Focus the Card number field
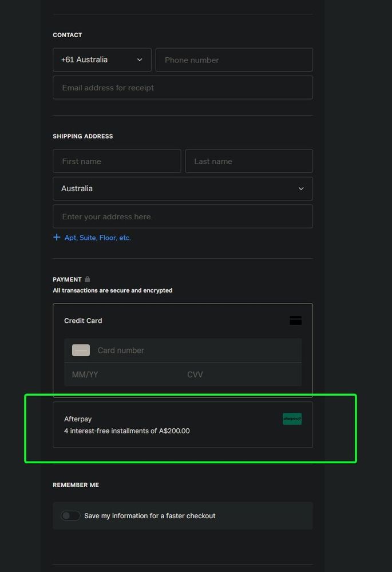 click(195, 350)
